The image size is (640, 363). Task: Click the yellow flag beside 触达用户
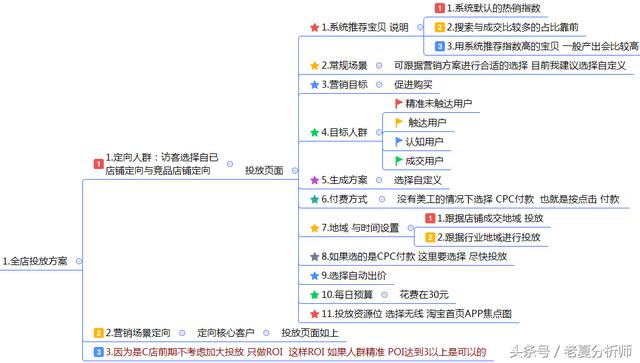point(399,122)
